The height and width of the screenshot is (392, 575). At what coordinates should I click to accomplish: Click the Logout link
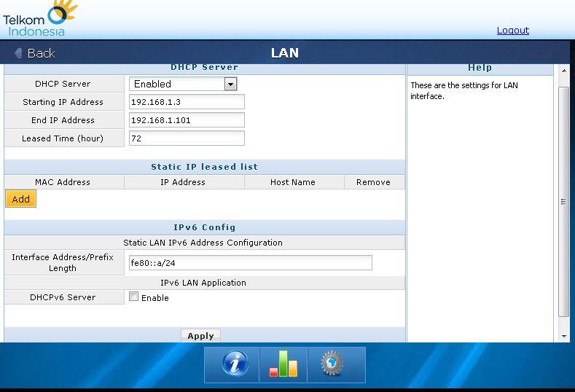click(x=512, y=31)
